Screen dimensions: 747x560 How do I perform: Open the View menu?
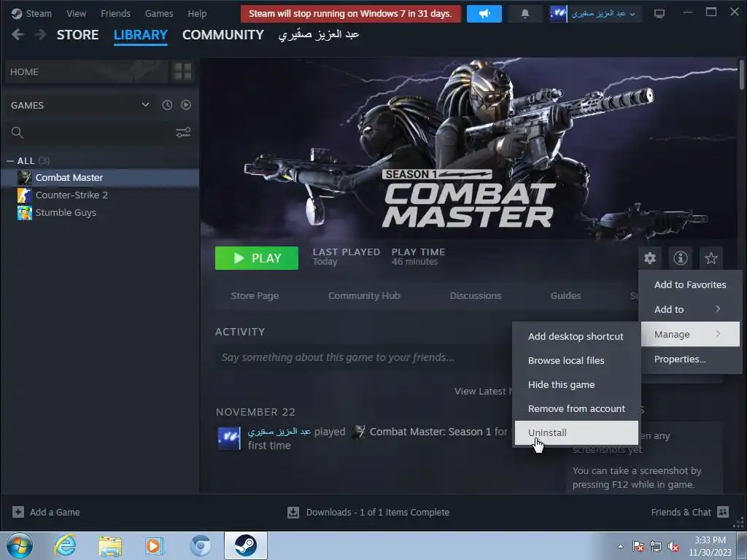pyautogui.click(x=76, y=13)
